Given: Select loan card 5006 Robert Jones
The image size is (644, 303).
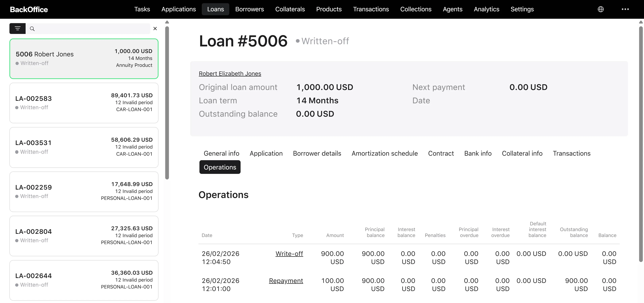Looking at the screenshot, I should (x=84, y=59).
